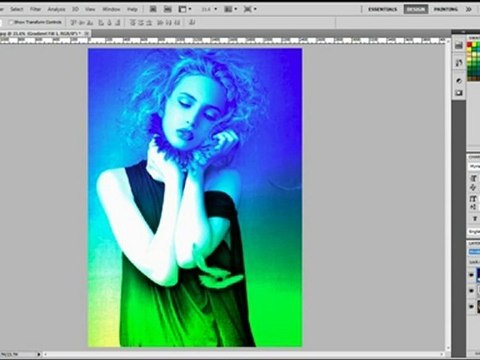The image size is (480, 360).
Task: Show more workspaces with double-arrow
Action: click(469, 9)
